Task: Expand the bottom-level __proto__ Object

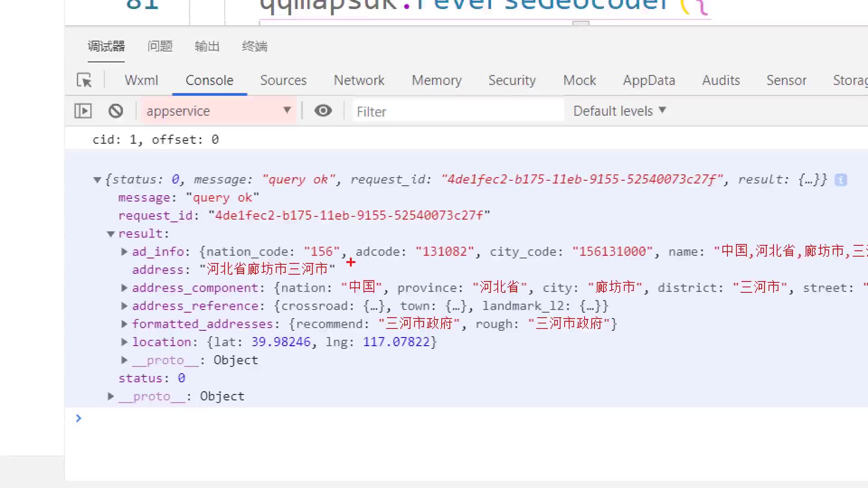Action: click(x=111, y=396)
